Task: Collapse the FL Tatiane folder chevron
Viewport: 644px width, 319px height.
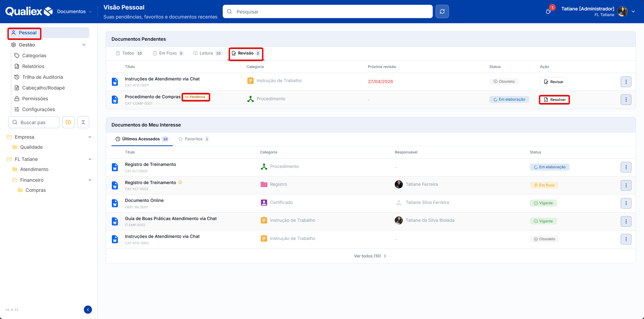Action: pos(90,159)
